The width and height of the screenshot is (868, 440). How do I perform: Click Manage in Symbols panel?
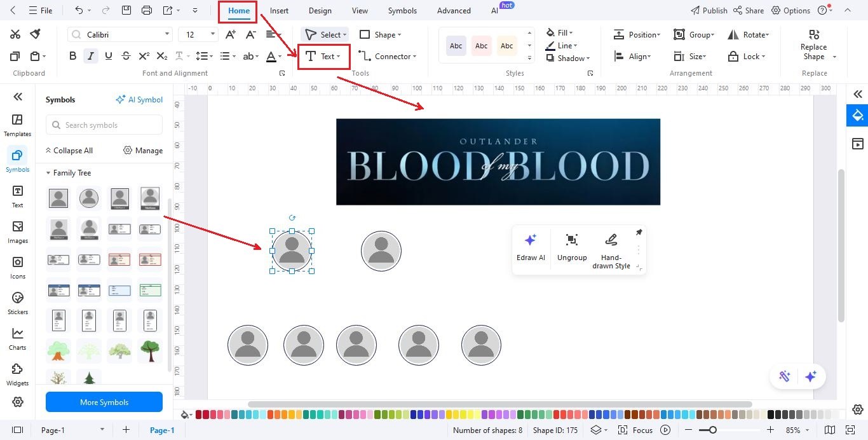[143, 151]
